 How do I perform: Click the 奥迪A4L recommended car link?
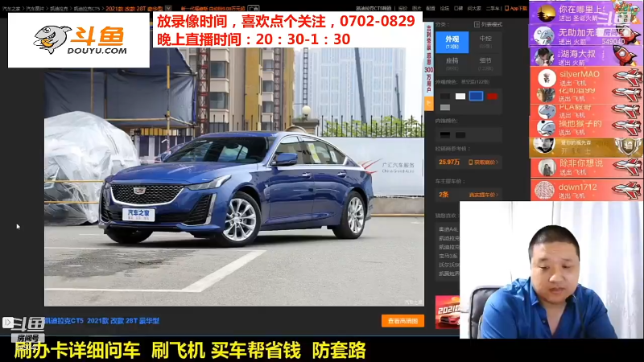coord(448,229)
